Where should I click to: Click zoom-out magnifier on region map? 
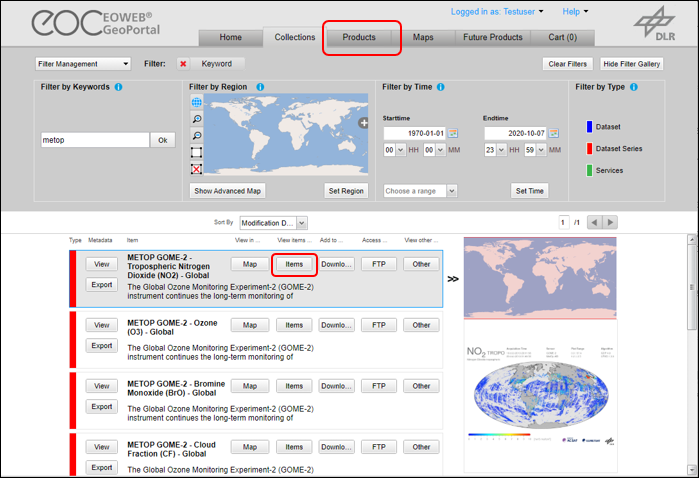[196, 136]
